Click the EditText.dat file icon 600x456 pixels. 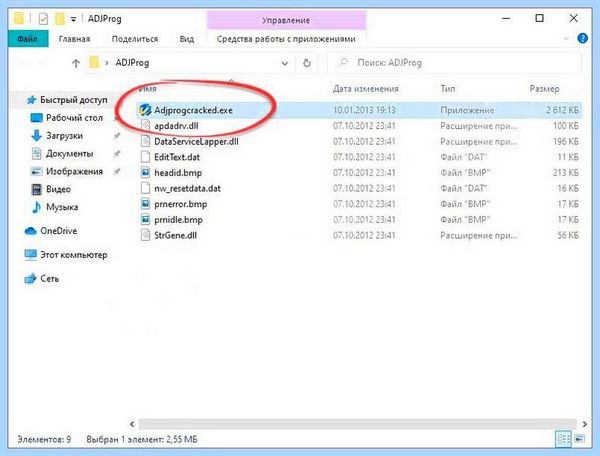coord(145,157)
